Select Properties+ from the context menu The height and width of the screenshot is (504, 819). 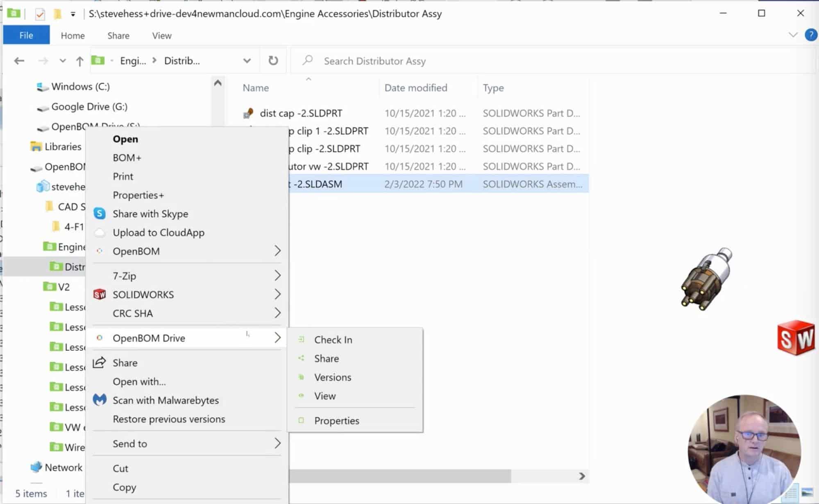pos(138,195)
